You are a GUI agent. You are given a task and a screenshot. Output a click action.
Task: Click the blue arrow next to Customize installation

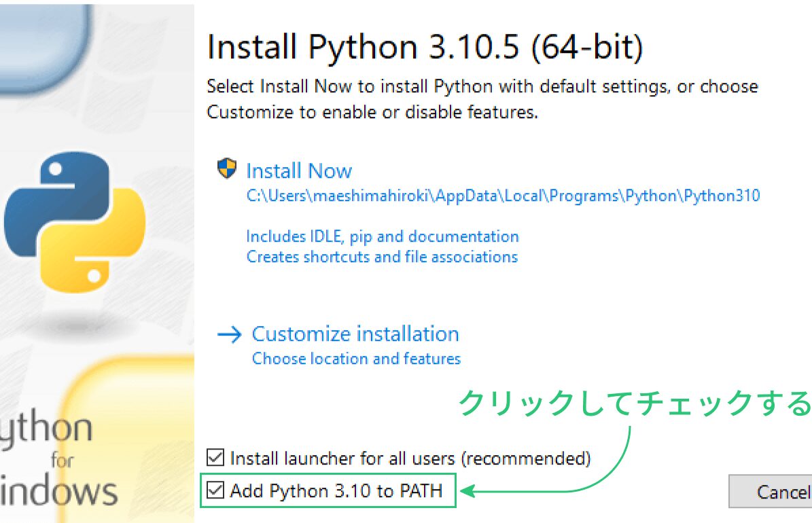click(229, 333)
